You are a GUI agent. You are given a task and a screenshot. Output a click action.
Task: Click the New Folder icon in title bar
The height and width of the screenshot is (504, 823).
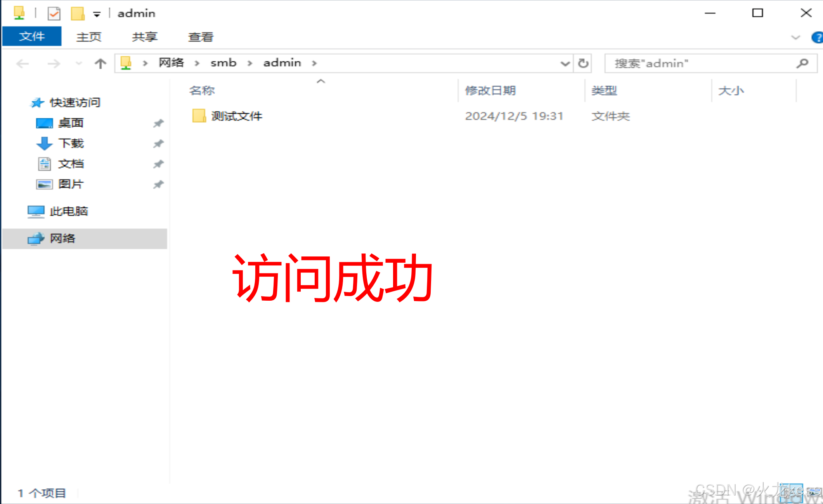[x=78, y=14]
